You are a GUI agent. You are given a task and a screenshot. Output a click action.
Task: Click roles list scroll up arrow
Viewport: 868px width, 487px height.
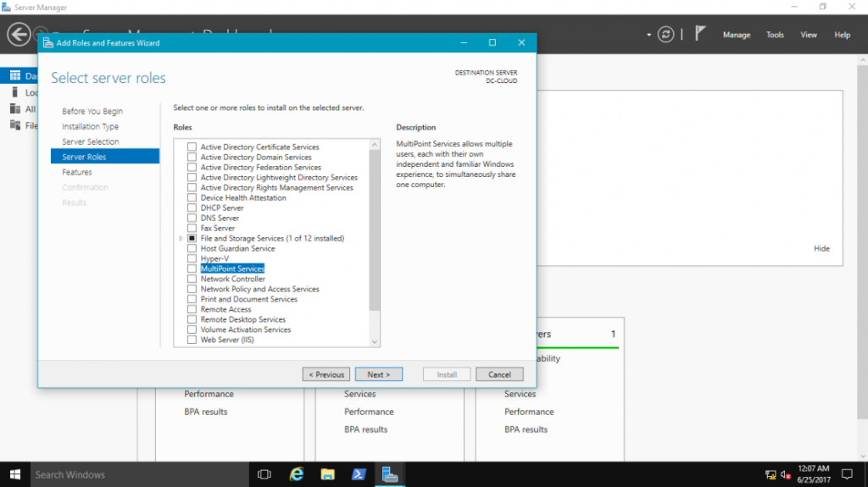click(375, 145)
